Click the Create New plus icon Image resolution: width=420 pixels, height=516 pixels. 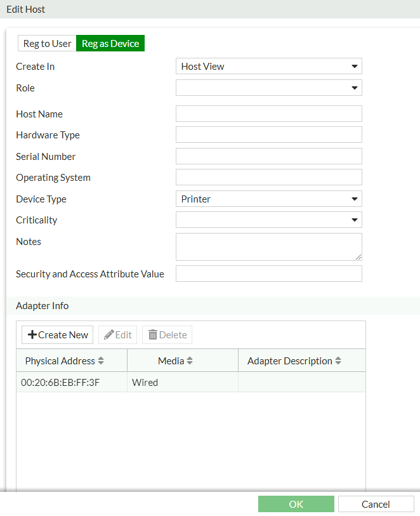[32, 335]
